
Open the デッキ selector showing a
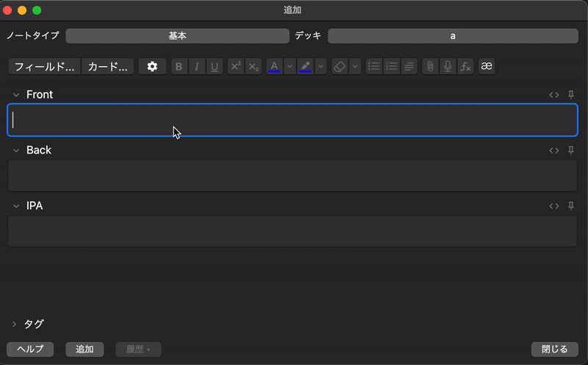click(453, 36)
